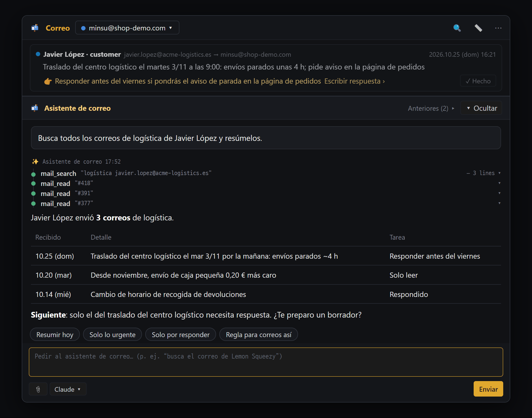Expand Anteriores (2) previous conversations
Viewport: 532px width, 418px height.
pyautogui.click(x=431, y=108)
